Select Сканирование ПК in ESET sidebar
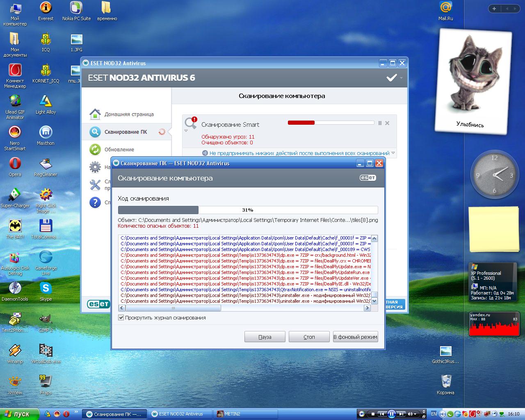 pyautogui.click(x=126, y=132)
